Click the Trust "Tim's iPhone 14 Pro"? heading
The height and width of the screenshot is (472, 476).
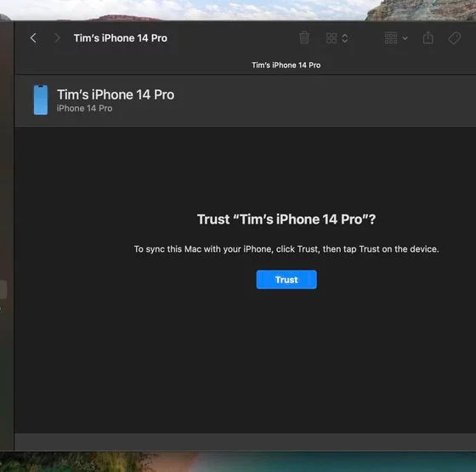(x=286, y=219)
